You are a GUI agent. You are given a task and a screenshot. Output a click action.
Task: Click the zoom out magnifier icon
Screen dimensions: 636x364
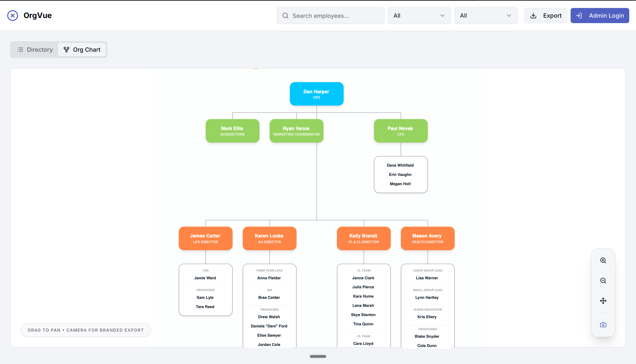coord(603,281)
